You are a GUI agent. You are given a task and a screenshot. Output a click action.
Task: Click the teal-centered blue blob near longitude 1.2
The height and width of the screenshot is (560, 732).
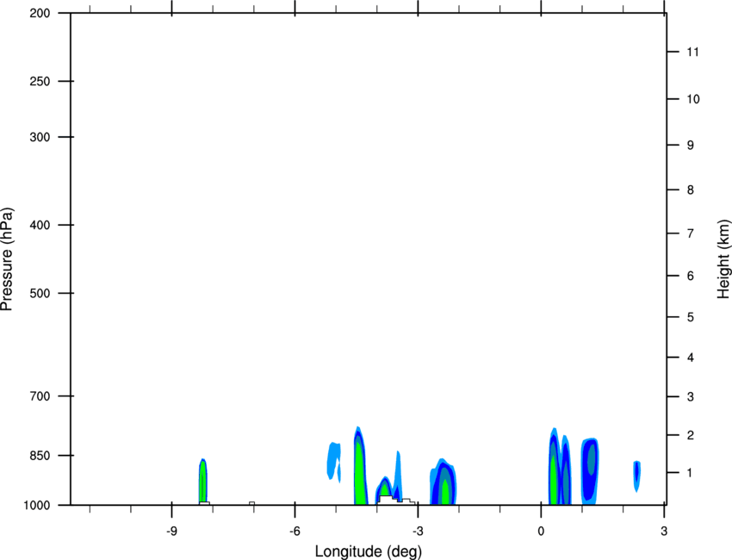click(x=590, y=470)
